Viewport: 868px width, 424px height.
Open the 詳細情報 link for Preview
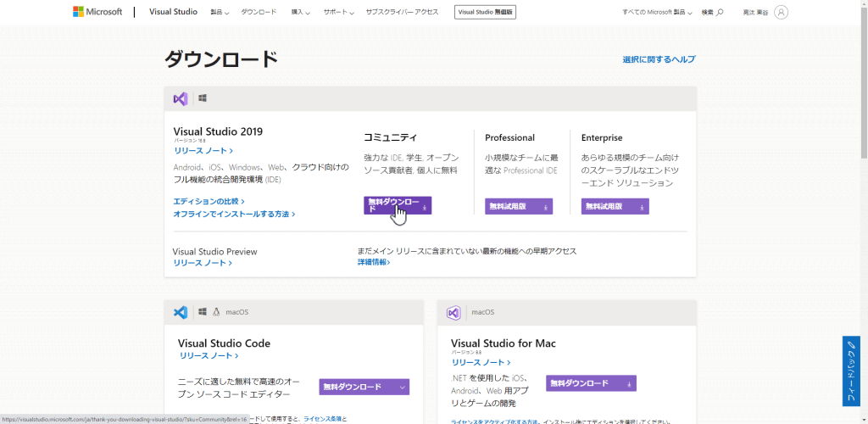pyautogui.click(x=374, y=262)
